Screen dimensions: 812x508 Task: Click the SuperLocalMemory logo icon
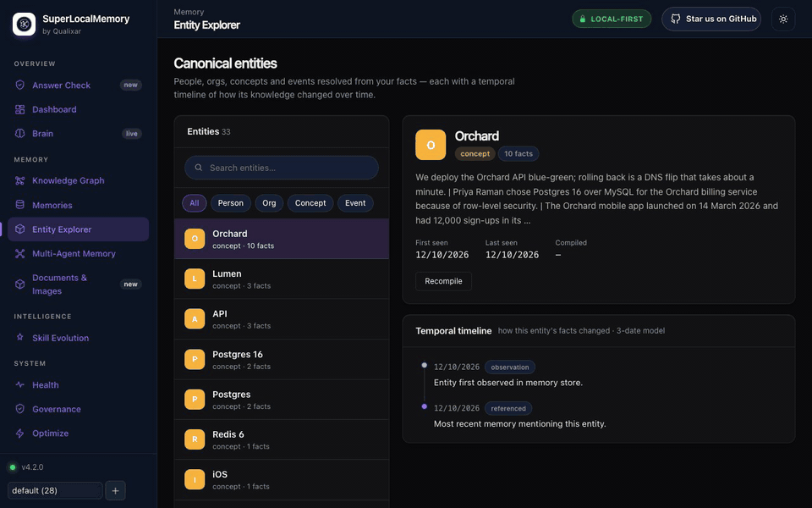coord(24,24)
